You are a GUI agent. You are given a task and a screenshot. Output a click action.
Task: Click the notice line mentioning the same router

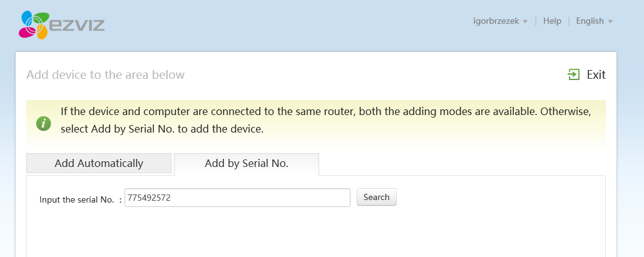(x=325, y=112)
